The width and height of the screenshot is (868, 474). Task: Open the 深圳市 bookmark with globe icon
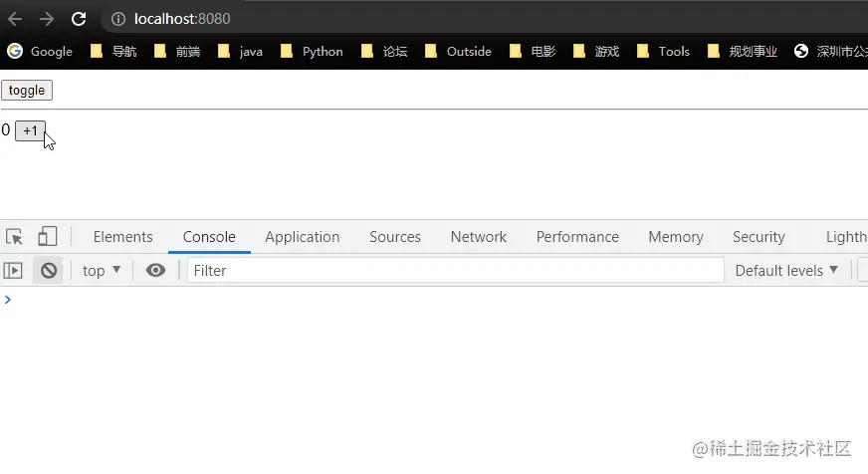(830, 52)
